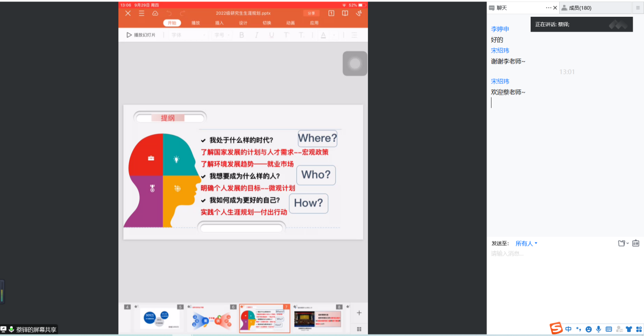This screenshot has height=336, width=644.
Task: Tap the pen annotation icon
Action: (359, 13)
